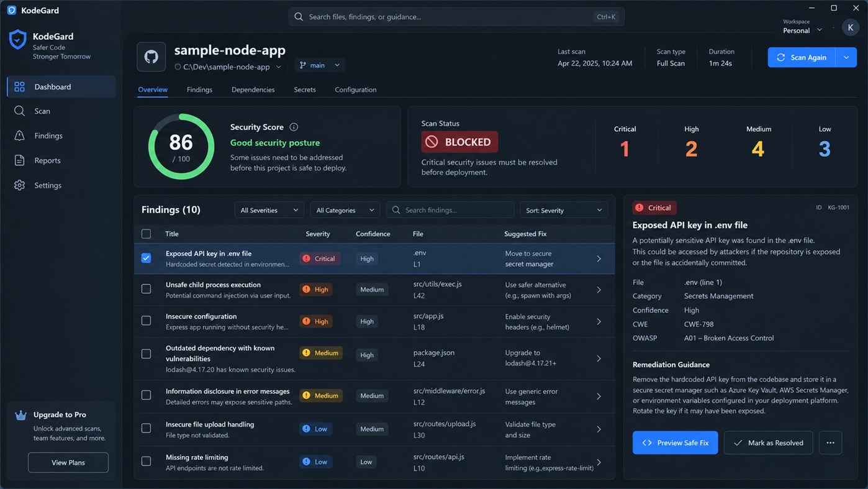
Task: Switch to the Configuration tab
Action: point(356,89)
